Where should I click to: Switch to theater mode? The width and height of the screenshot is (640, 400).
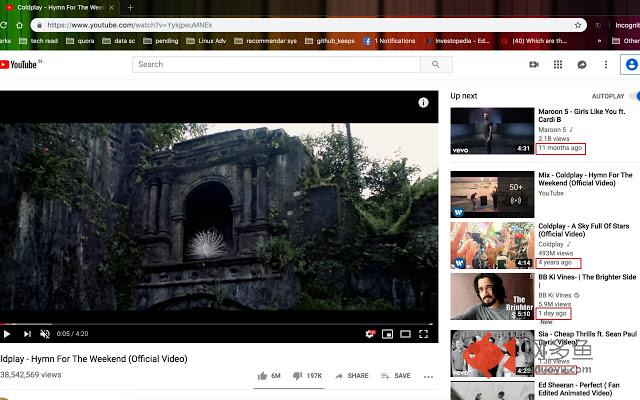click(x=405, y=334)
